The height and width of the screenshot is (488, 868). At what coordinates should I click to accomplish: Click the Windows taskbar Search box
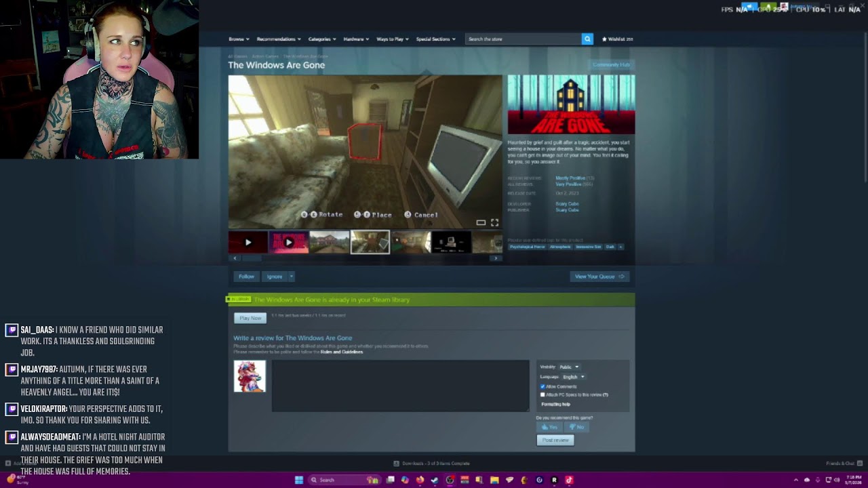343,480
